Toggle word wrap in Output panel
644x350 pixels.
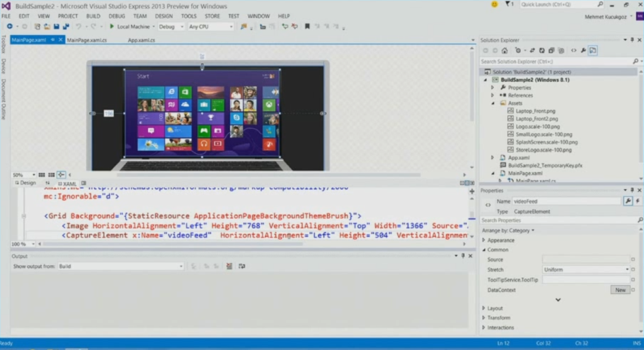click(242, 266)
